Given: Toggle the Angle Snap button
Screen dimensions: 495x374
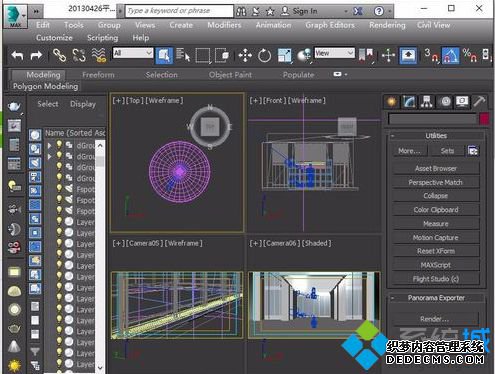Looking at the screenshot, I should (451, 55).
